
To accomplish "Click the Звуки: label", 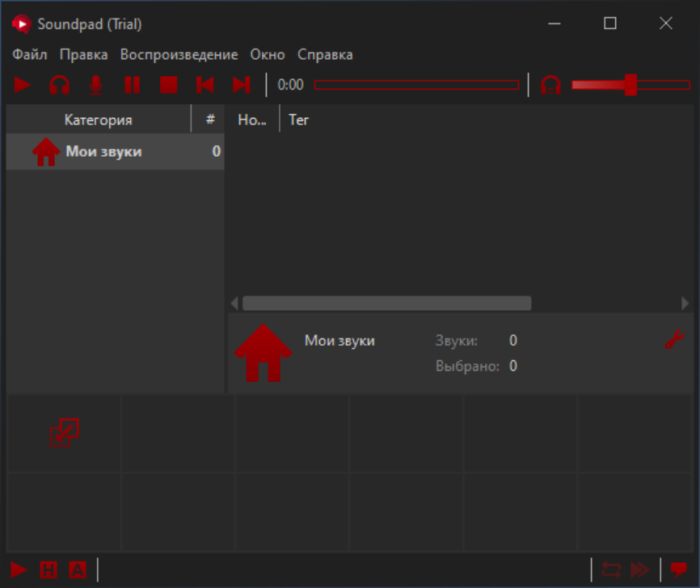I will pyautogui.click(x=456, y=340).
